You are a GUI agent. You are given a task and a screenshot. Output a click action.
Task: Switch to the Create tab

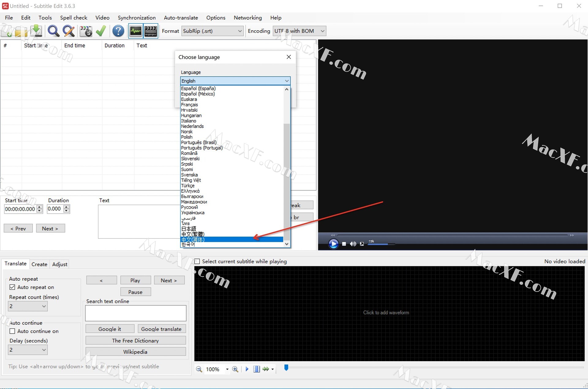click(x=39, y=264)
